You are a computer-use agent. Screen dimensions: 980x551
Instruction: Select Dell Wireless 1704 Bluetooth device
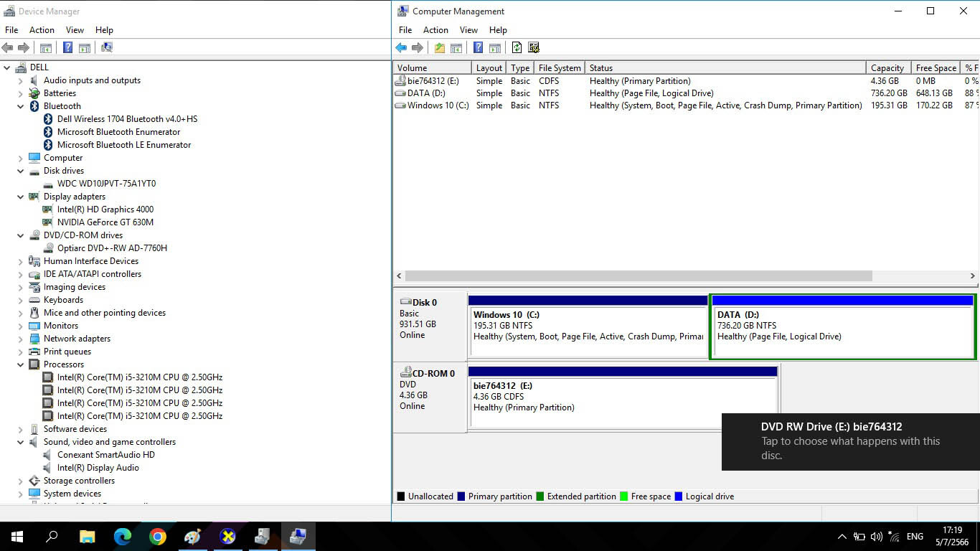[127, 119]
